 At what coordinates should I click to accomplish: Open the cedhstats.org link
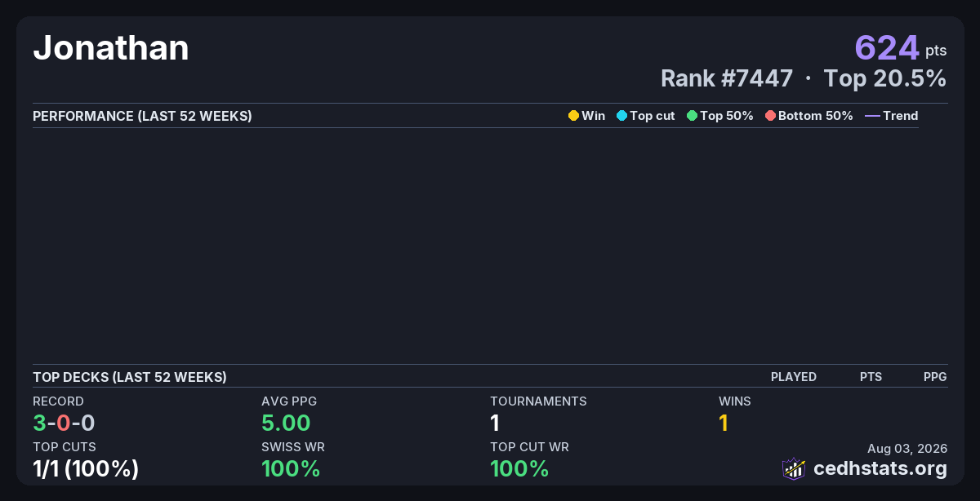click(880, 469)
